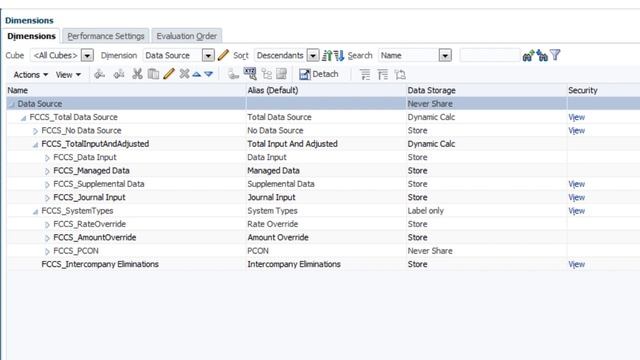Viewport: 640px width, 360px height.
Task: Open View security link for FCCS_SystemTypes
Action: pos(576,211)
